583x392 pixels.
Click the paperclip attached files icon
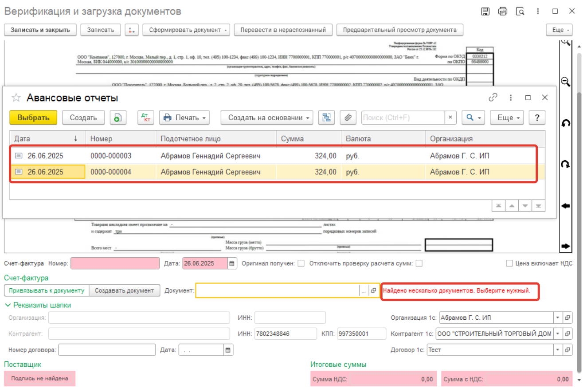(x=348, y=118)
